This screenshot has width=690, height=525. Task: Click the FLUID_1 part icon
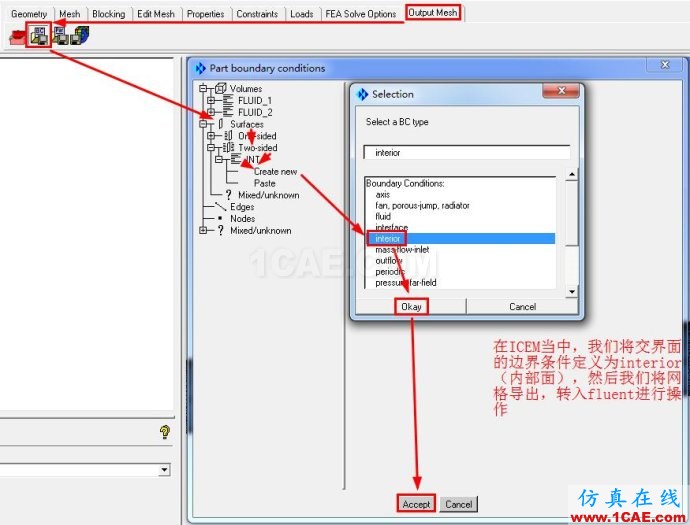point(228,100)
